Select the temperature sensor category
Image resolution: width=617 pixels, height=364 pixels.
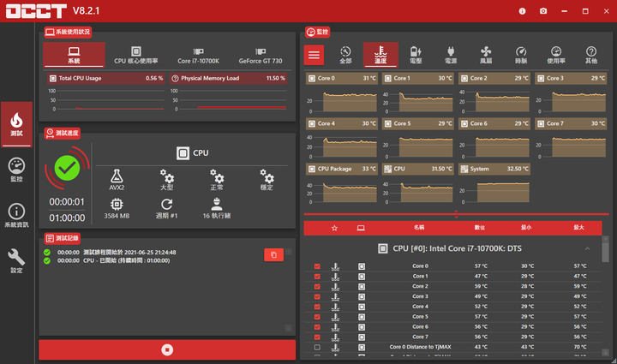(x=380, y=55)
